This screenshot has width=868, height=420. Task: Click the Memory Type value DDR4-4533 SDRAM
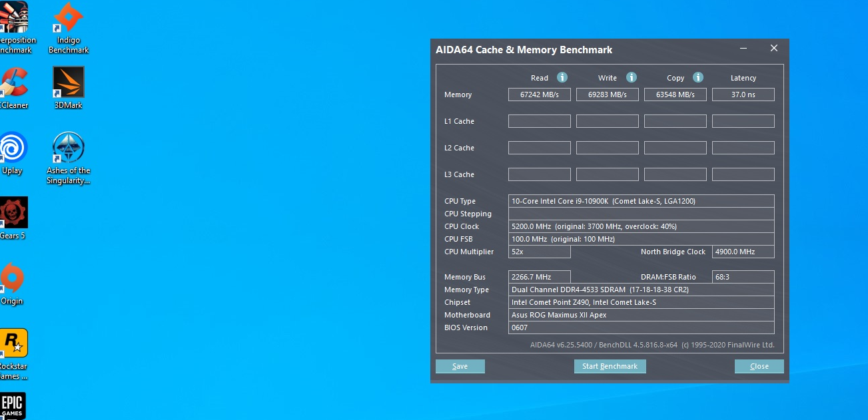point(642,290)
